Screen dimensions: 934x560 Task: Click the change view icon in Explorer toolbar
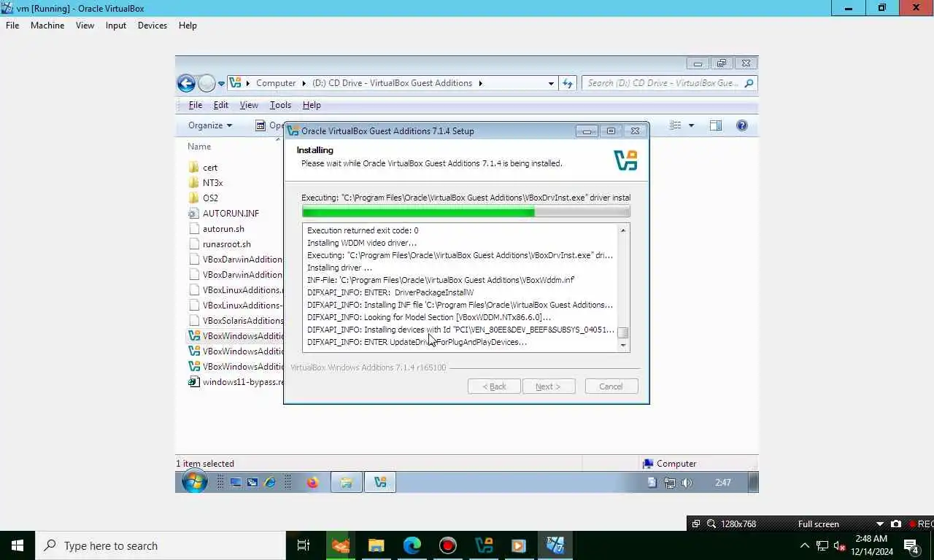coord(676,125)
